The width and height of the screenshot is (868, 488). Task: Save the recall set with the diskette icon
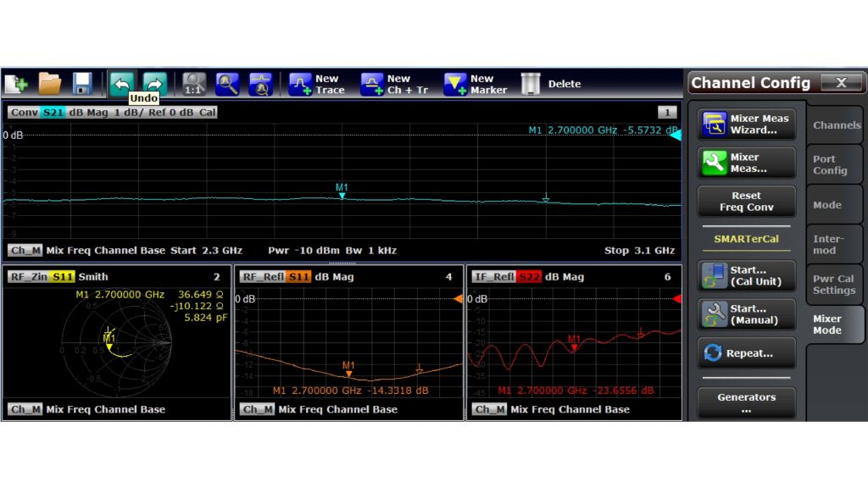point(81,83)
